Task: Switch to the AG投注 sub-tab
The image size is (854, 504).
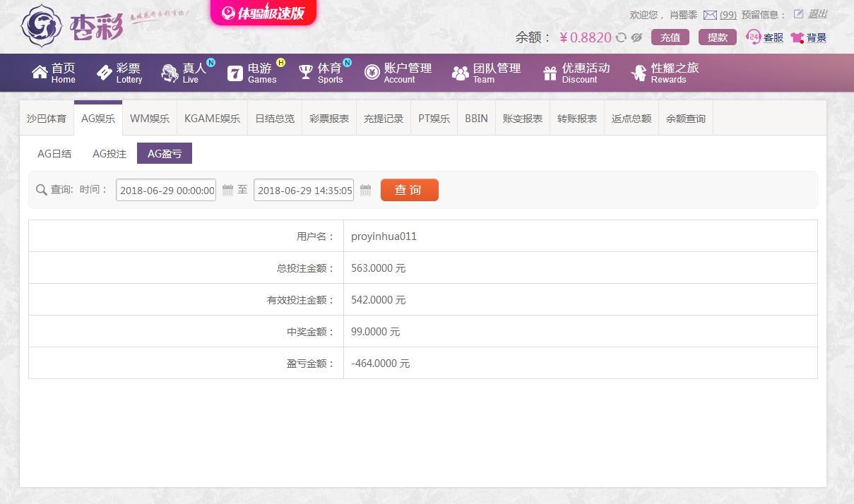Action: point(109,154)
